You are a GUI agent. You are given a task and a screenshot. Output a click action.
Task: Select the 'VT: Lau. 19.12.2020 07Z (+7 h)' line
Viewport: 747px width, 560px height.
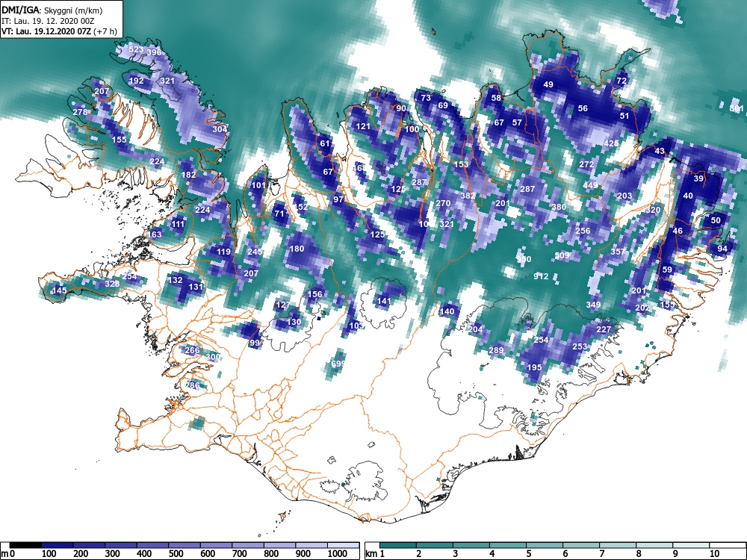tap(59, 32)
